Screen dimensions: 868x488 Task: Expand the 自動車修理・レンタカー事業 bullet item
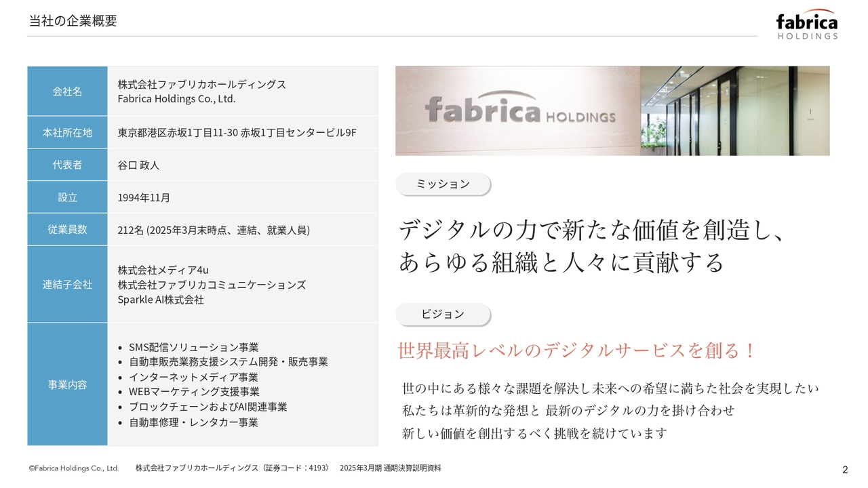[194, 422]
